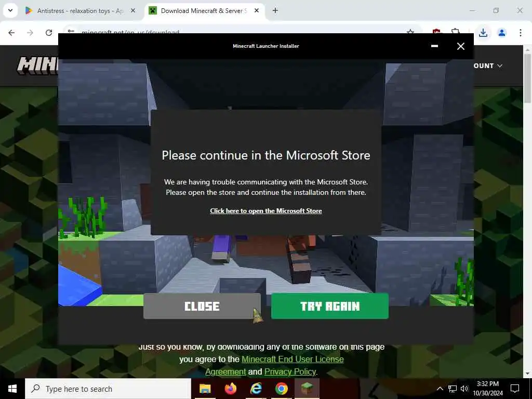Minimize the Minecraft Launcher Installer window
Screen dimensions: 532x399
point(434,46)
